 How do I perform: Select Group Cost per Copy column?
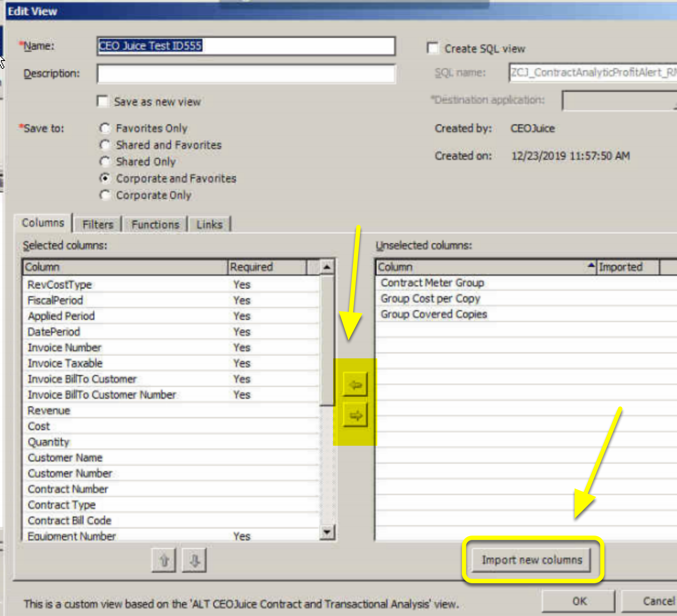[x=526, y=298]
